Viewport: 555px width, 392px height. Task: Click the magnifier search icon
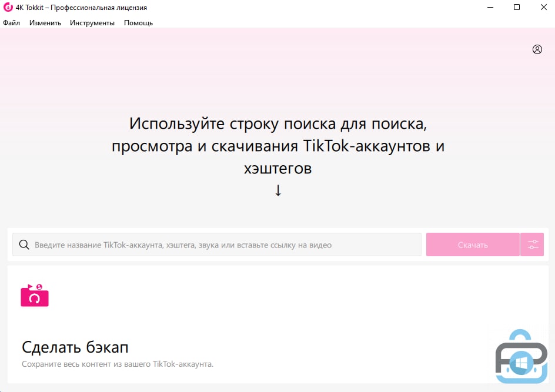[x=24, y=244]
